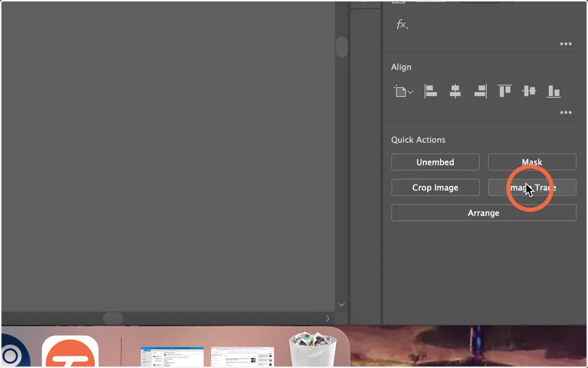Open the fx effects menu

click(402, 25)
